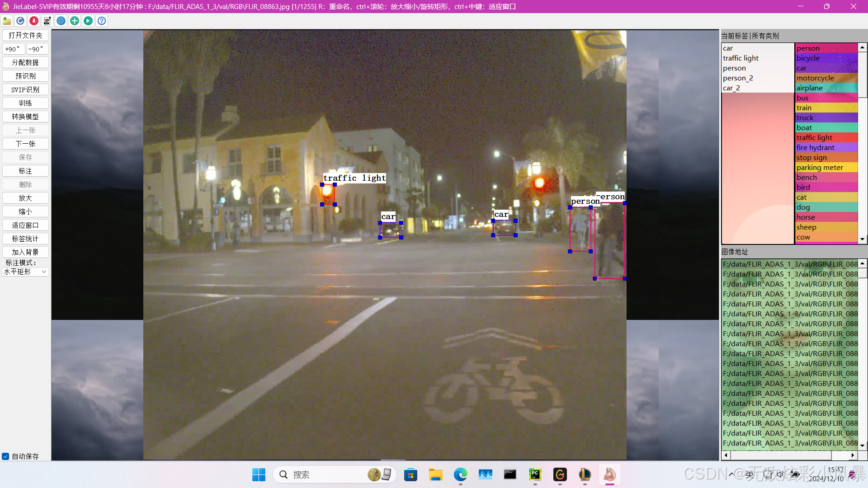
Task: Open the 水平矩形 annotation mode dropdown
Action: coord(25,272)
